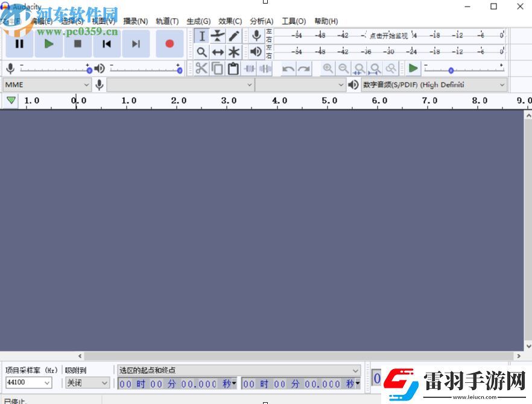
Task: Open the 生成(G) menu
Action: tap(198, 21)
